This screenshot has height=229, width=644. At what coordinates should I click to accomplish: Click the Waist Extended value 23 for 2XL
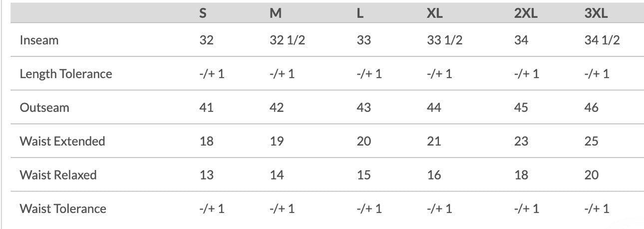(521, 141)
